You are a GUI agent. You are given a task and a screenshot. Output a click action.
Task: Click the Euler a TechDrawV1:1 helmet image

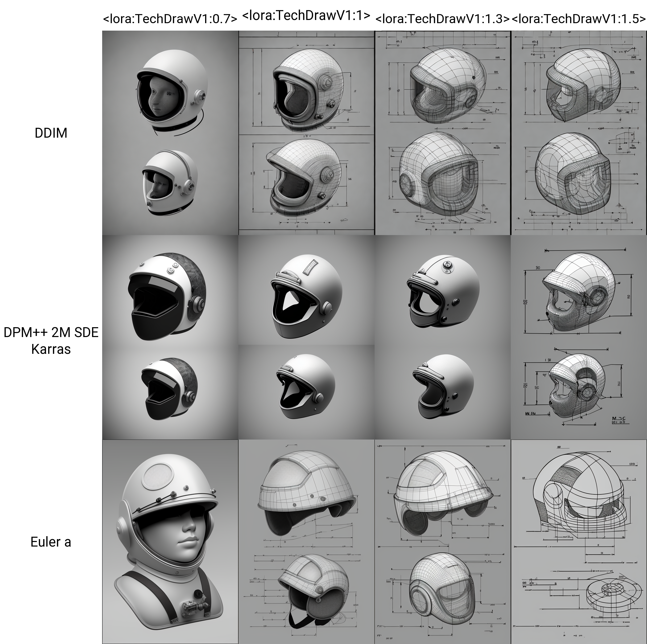pos(306,542)
